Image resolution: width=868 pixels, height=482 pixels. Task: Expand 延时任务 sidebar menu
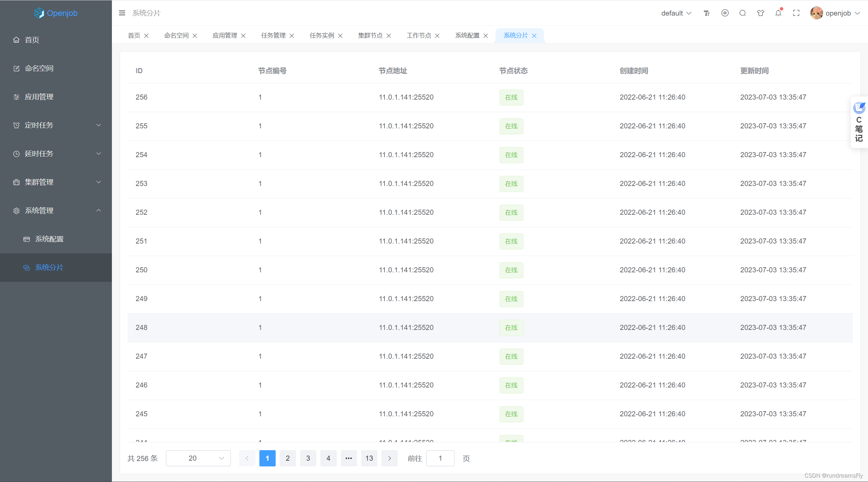pyautogui.click(x=56, y=154)
